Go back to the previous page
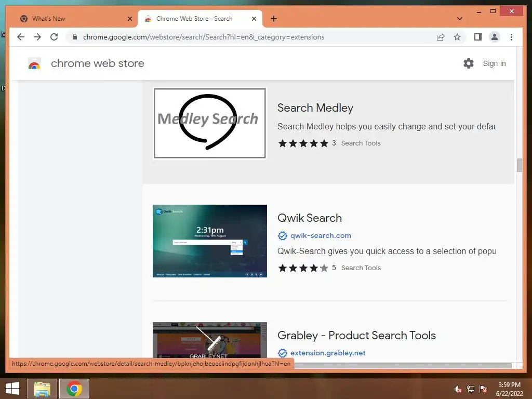Image resolution: width=532 pixels, height=399 pixels. 21,37
